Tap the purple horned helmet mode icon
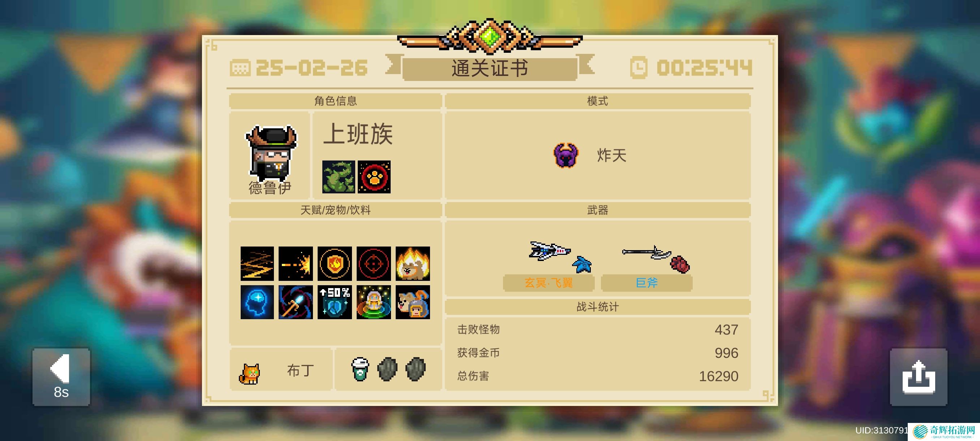Image resolution: width=980 pixels, height=441 pixels. (566, 155)
